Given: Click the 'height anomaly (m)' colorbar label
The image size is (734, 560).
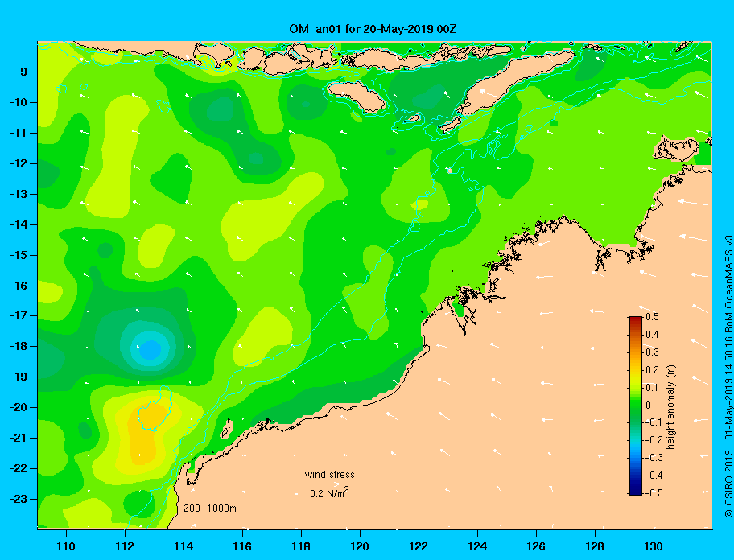Looking at the screenshot, I should pos(670,406).
